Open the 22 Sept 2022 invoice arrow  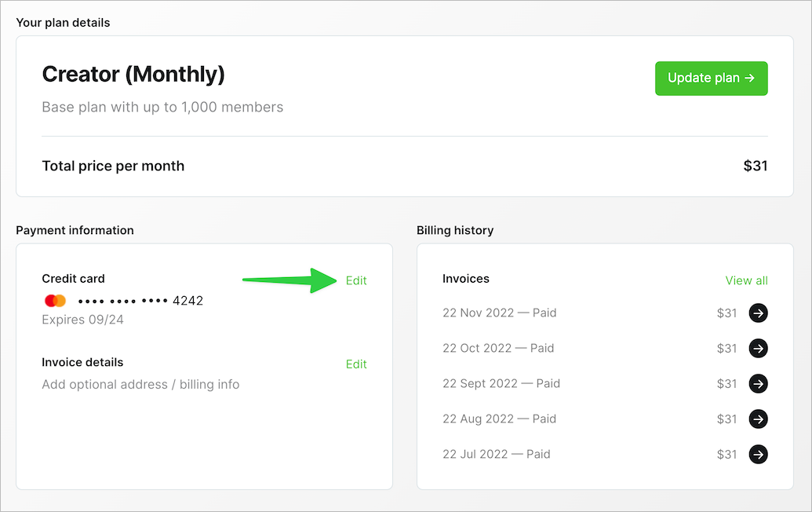pyautogui.click(x=758, y=383)
